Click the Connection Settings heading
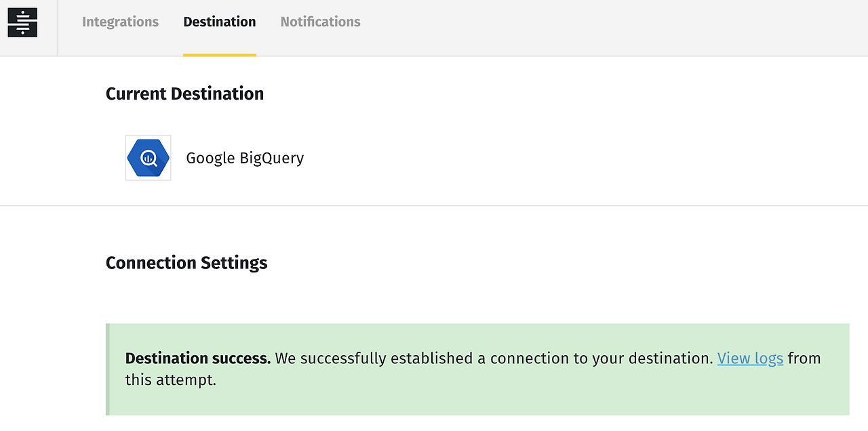Screen dimensions: 868x431 [186, 263]
